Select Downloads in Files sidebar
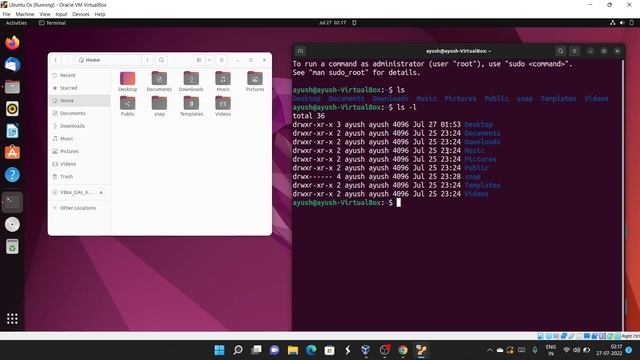Viewport: 640px width, 360px height. point(80,126)
